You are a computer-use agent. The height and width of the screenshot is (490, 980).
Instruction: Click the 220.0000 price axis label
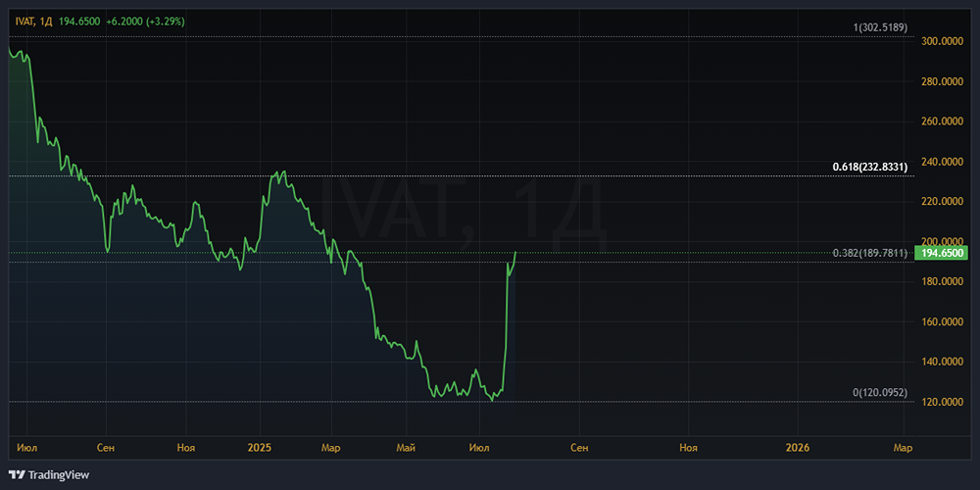[x=941, y=201]
